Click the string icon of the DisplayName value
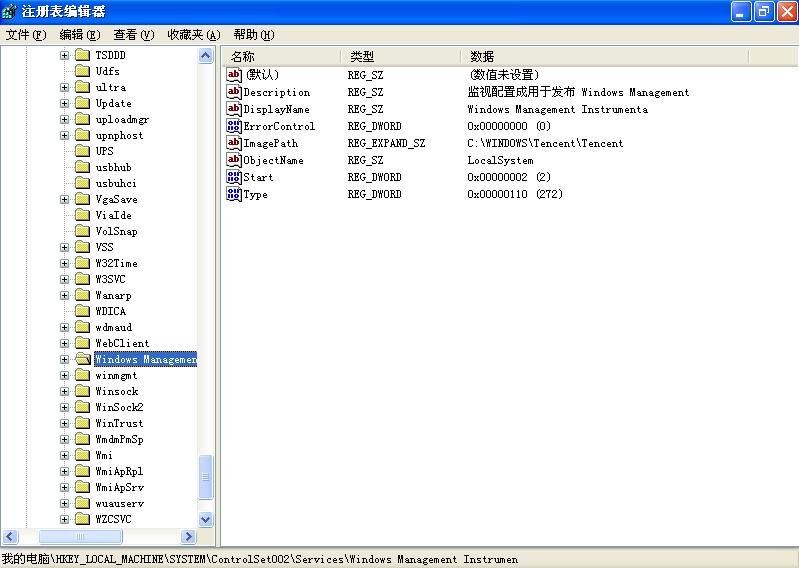The width and height of the screenshot is (799, 568). [234, 109]
